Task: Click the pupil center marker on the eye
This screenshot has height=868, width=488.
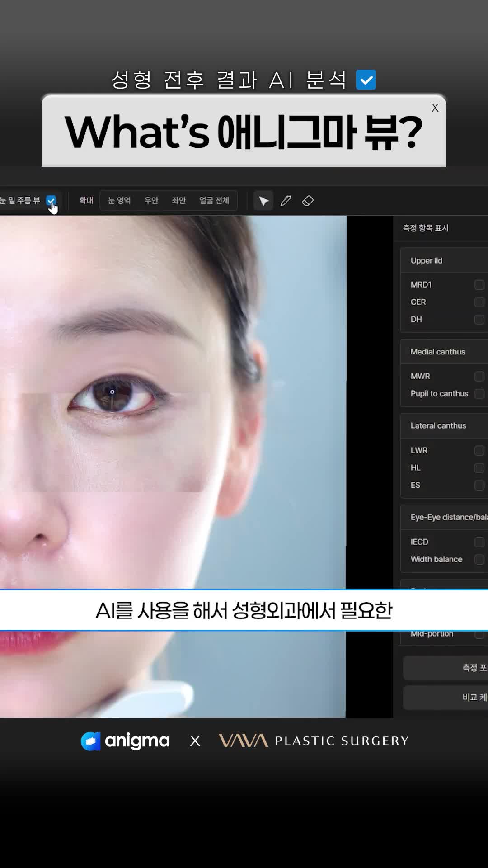Action: (x=112, y=392)
